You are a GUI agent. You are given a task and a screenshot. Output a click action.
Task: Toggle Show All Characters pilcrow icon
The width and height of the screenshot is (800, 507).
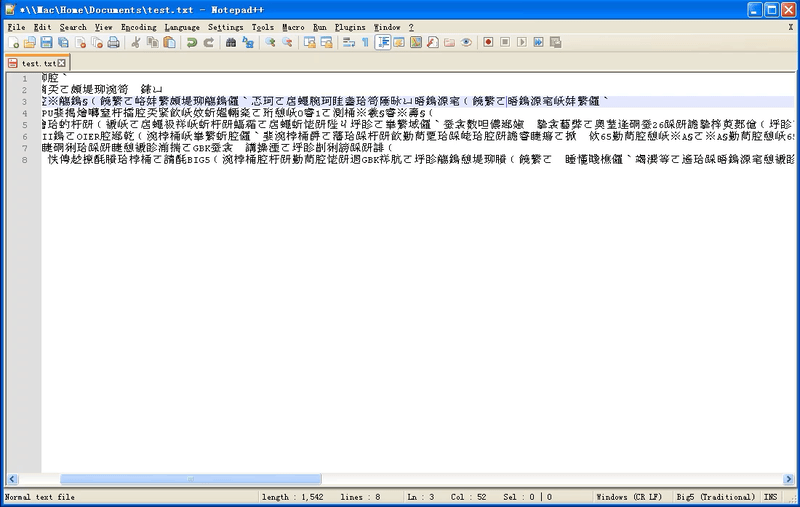coord(365,43)
